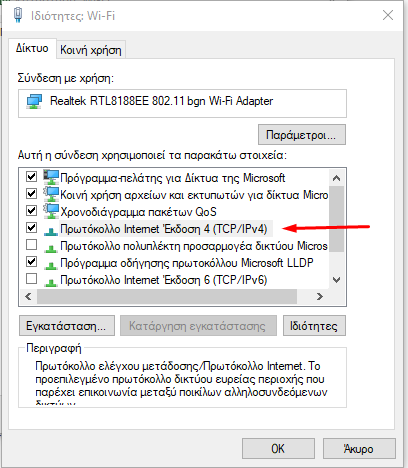408x468 pixels.
Task: Click the Wi-Fi properties title bar icon
Action: [x=18, y=15]
